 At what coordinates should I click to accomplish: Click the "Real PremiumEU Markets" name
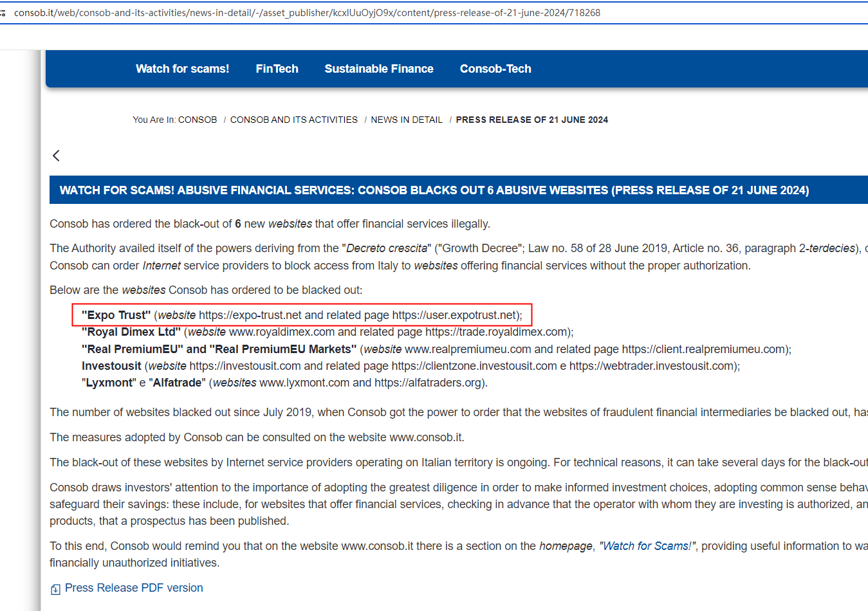[x=283, y=349]
